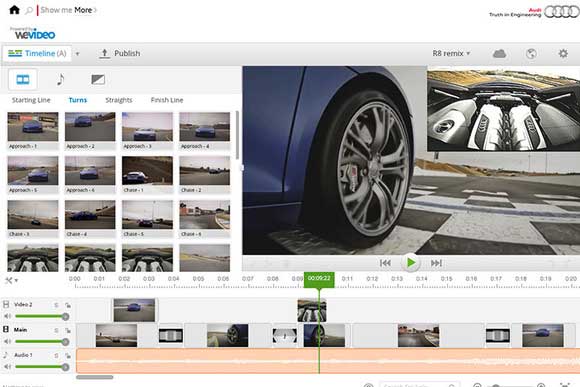This screenshot has width=580, height=387.
Task: Select the video media library icon
Action: coord(23,79)
